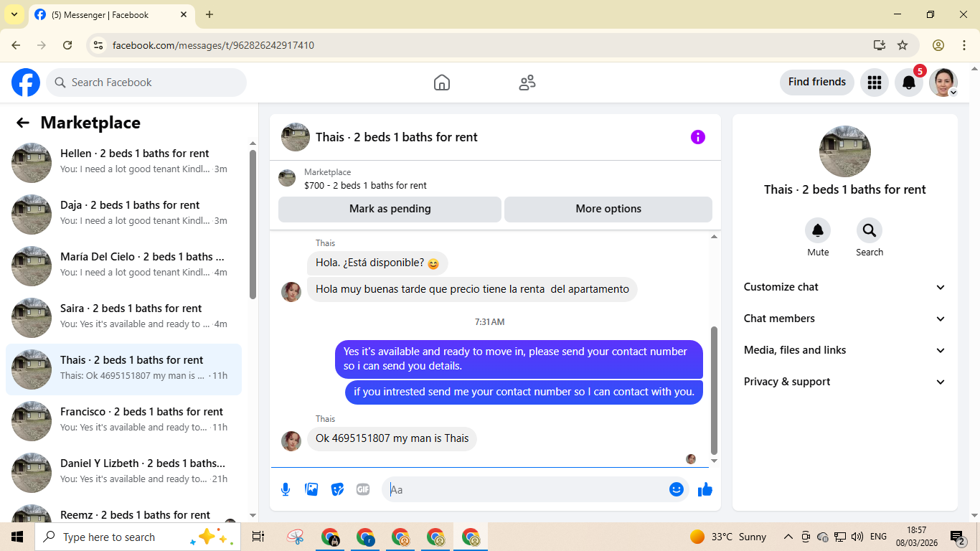The height and width of the screenshot is (551, 980).
Task: Open volume control in system tray
Action: 857,537
